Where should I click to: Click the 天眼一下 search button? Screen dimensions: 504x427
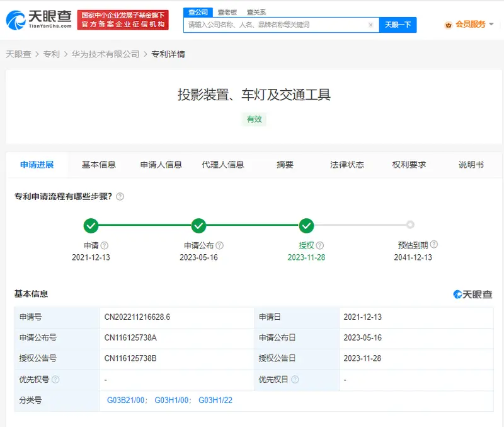(x=398, y=25)
